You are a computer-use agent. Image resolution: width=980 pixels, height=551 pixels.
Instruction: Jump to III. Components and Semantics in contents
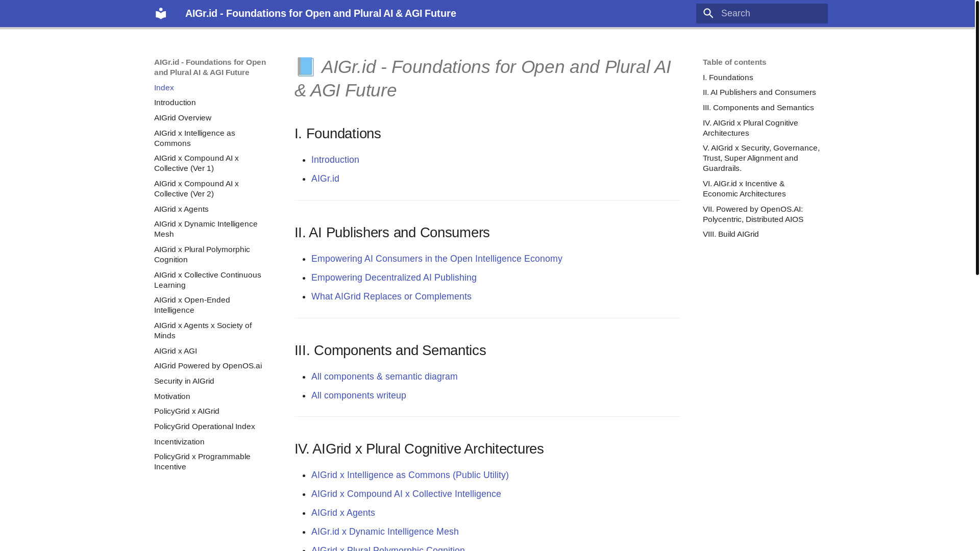pyautogui.click(x=758, y=108)
